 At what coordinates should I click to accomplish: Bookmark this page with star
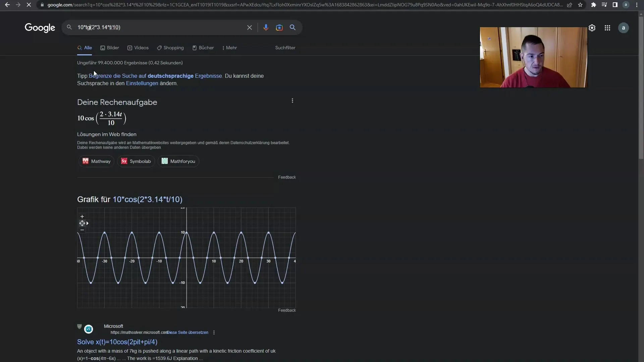pyautogui.click(x=580, y=5)
